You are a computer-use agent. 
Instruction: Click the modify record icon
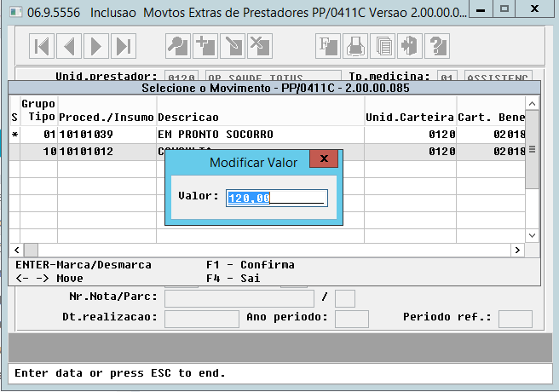click(233, 46)
